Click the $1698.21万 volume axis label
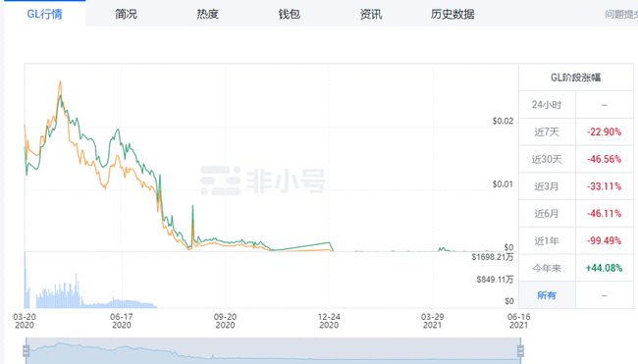Viewport: 638px width, 364px height. [x=493, y=257]
